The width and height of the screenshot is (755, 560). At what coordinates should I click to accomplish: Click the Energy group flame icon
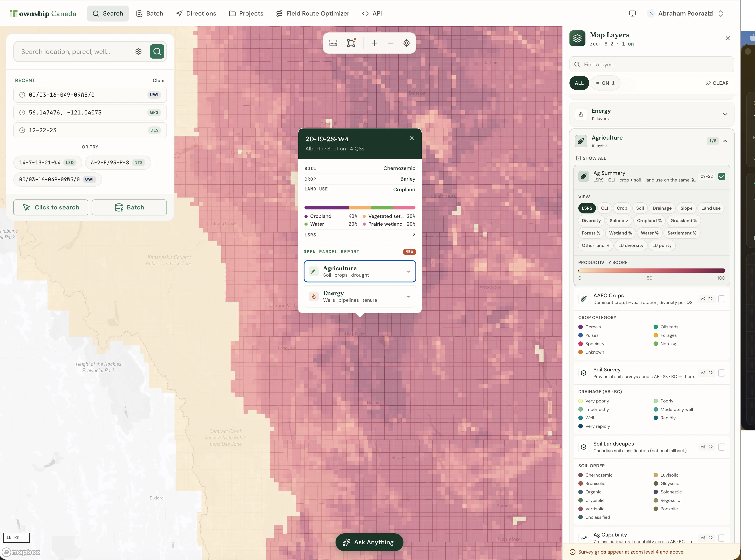581,114
